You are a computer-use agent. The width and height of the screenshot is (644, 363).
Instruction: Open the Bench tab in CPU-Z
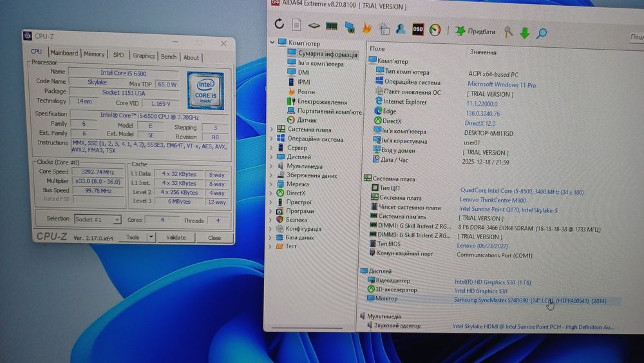pos(168,56)
